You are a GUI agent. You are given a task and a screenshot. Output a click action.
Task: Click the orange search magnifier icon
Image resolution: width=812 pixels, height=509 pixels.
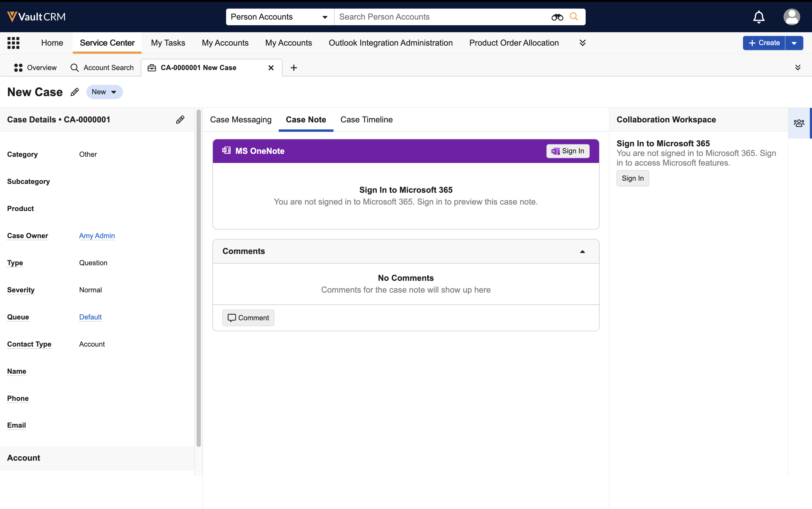click(x=574, y=16)
